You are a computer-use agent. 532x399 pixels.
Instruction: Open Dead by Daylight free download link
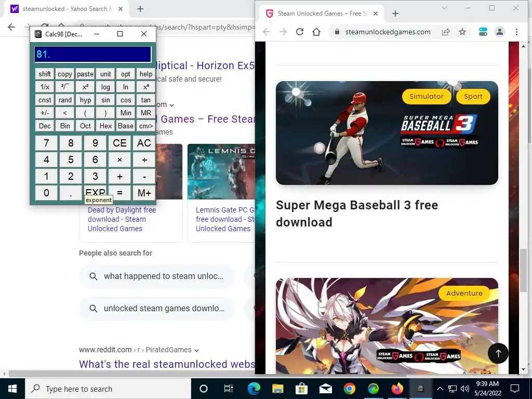click(122, 219)
